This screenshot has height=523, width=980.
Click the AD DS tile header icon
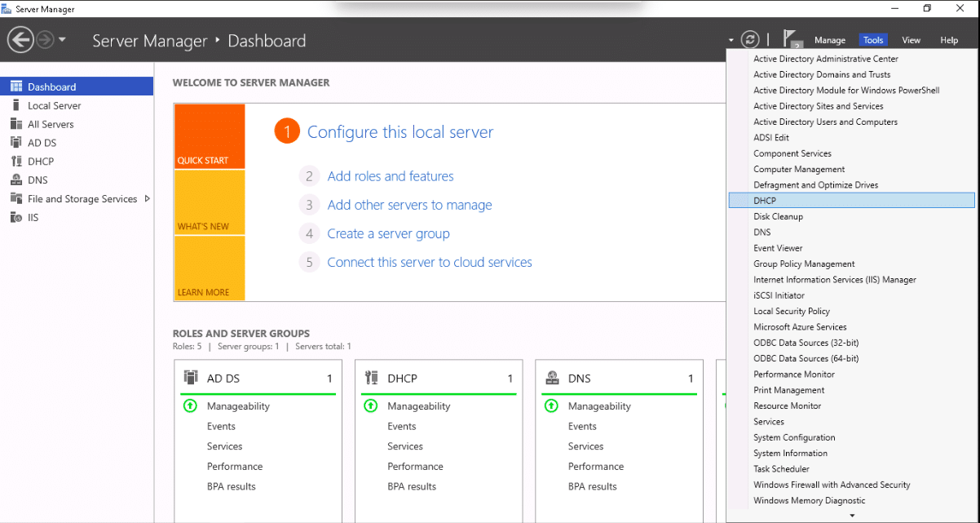191,378
